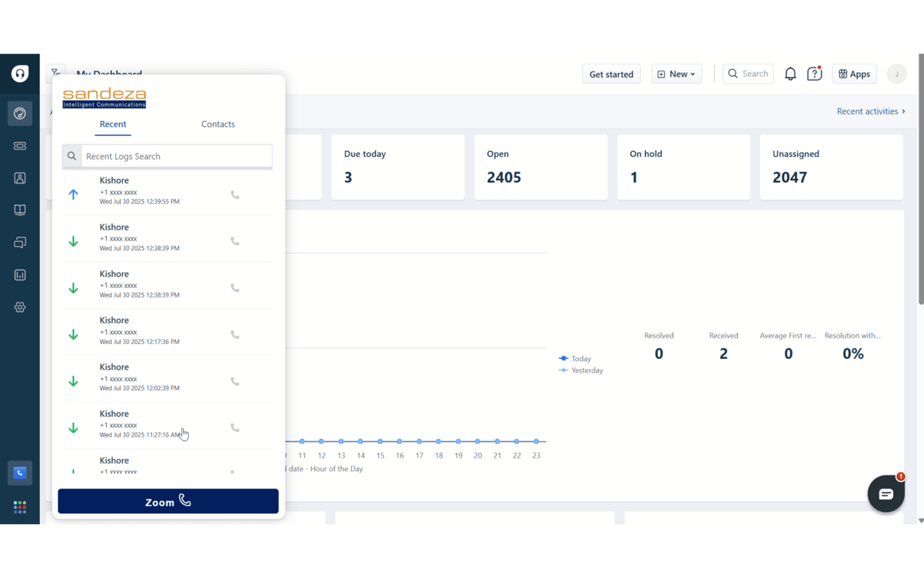Open the user profile avatar menu
This screenshot has width=924, height=578.
(x=896, y=74)
